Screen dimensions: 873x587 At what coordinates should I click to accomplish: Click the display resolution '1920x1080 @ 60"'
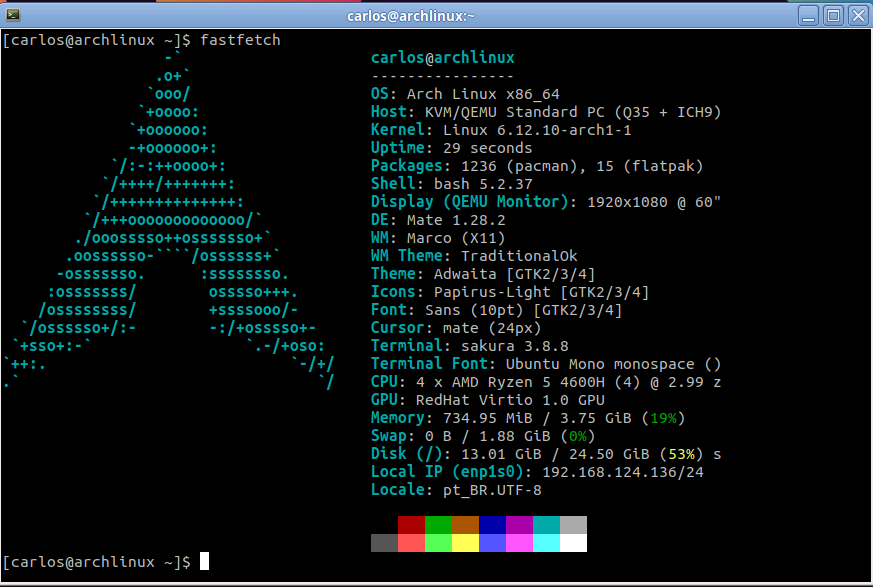click(x=654, y=202)
